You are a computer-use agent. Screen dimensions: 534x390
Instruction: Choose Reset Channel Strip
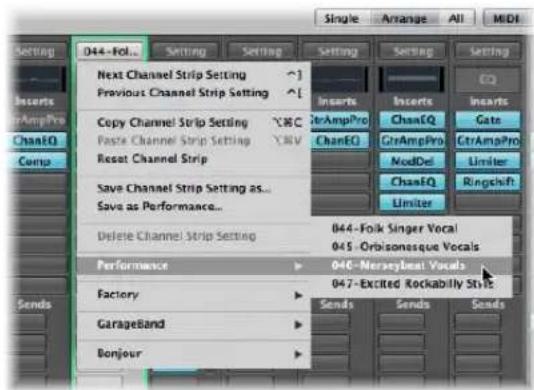coord(194,158)
